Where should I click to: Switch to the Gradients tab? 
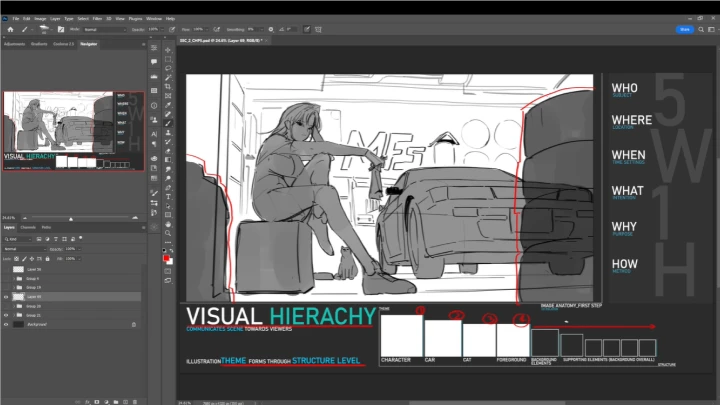[39, 44]
